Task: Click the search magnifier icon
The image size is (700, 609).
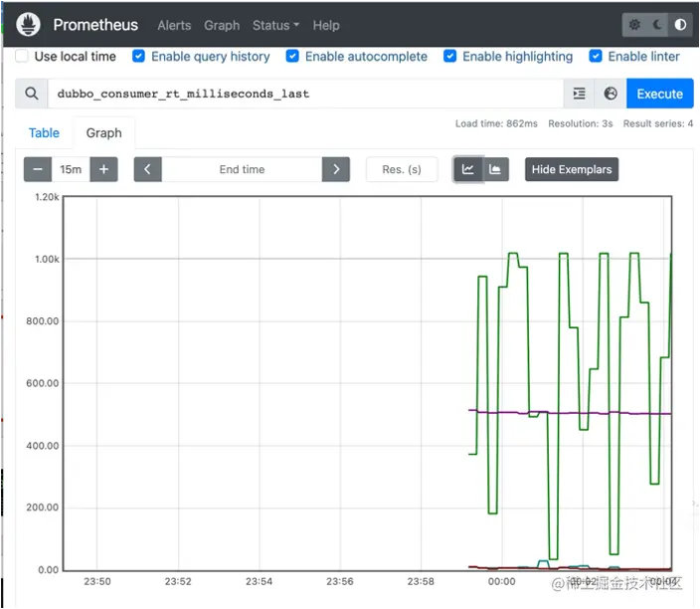Action: [31, 94]
